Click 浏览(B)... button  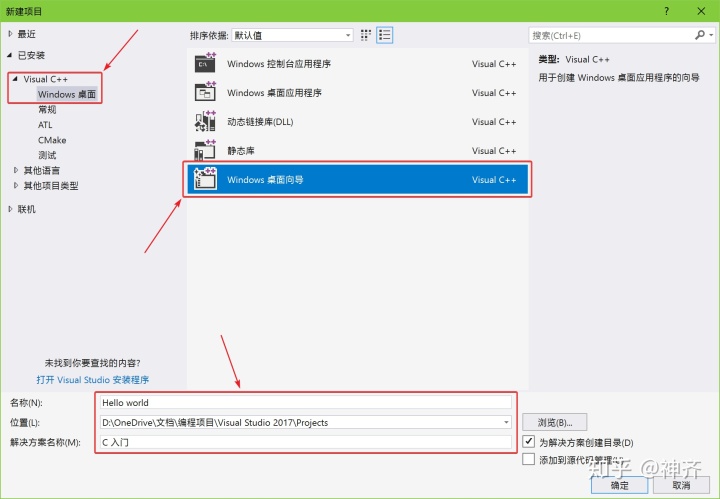point(555,422)
